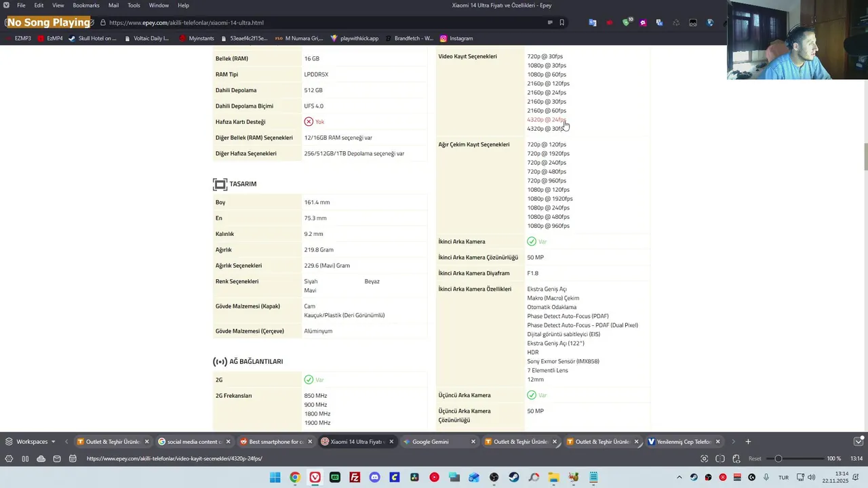Image resolution: width=868 pixels, height=488 pixels.
Task: Click the 4320p @ 24fps link
Action: pyautogui.click(x=547, y=119)
